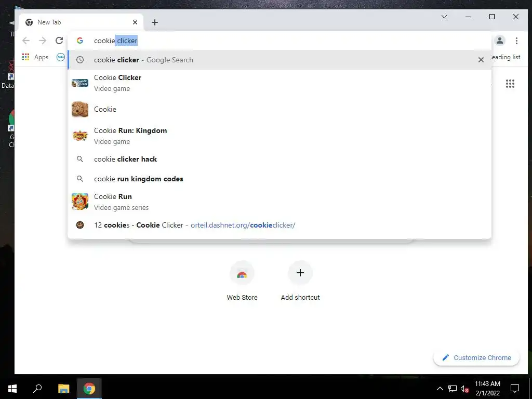Open the taskbar clock and date

click(x=487, y=389)
